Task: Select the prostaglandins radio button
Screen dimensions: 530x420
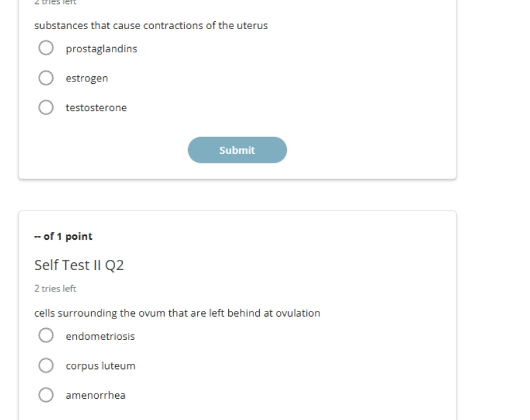Action: 46,48
